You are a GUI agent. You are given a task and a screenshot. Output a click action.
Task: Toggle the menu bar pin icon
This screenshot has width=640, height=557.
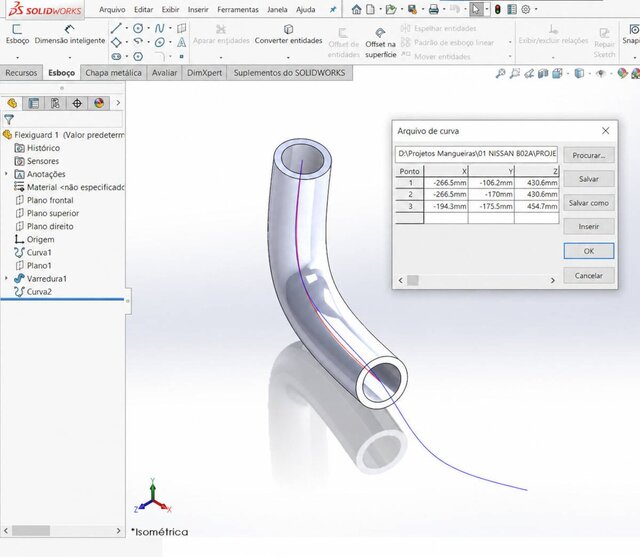coord(333,9)
